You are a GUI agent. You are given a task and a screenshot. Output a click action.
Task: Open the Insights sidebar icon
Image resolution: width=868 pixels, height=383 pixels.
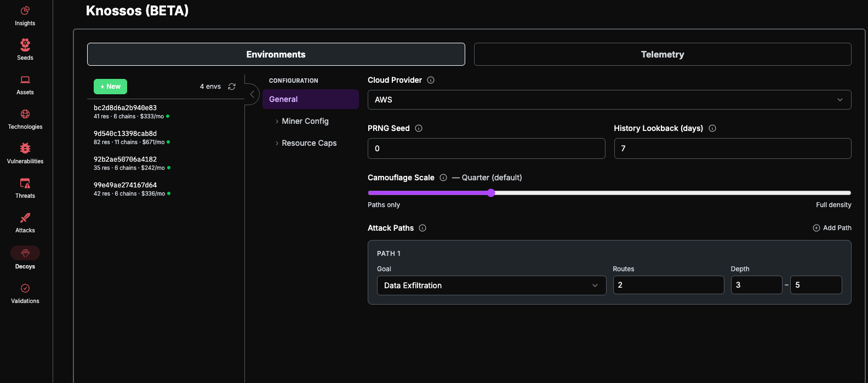[x=25, y=10]
